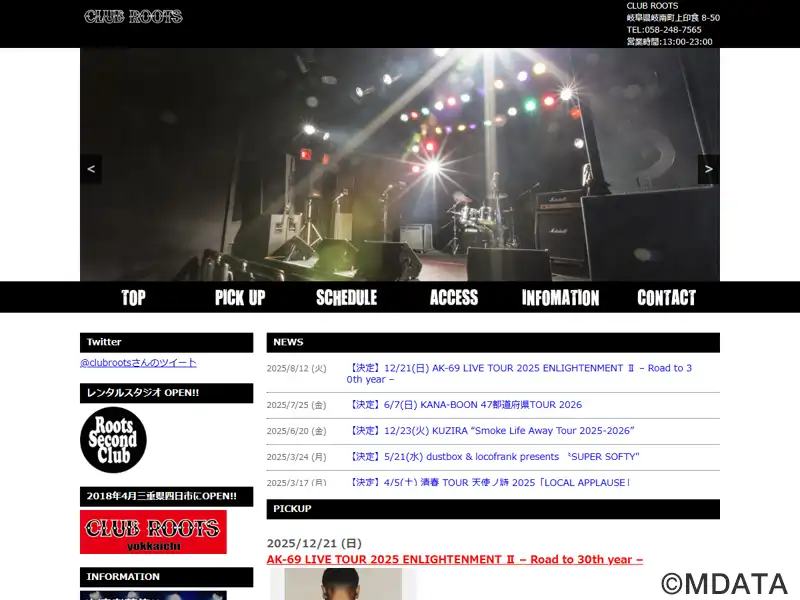Open KANA-BOON 47都道府県TOUR 2026 news

tap(464, 405)
